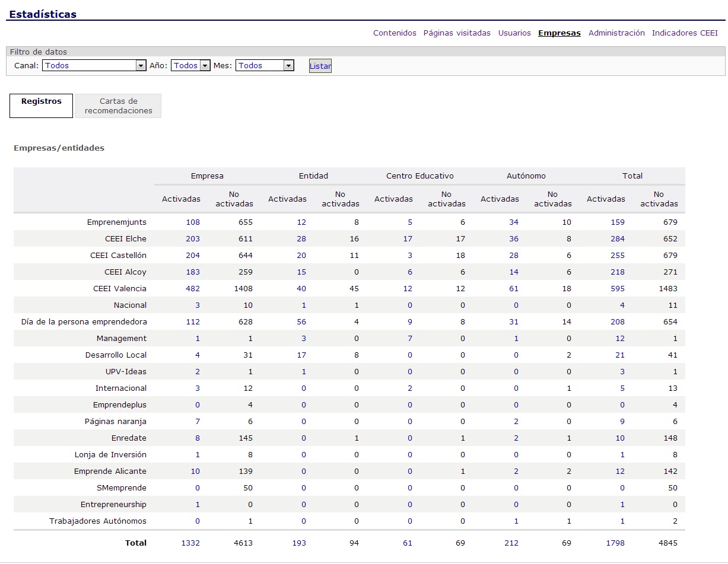Open total Centro Educativo activated 61 in Total row
This screenshot has width=728, height=564.
[408, 543]
